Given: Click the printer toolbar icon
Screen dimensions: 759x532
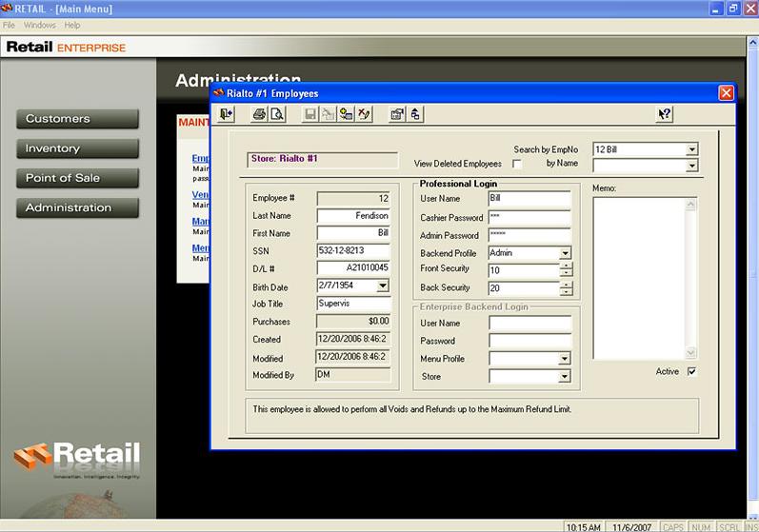Looking at the screenshot, I should point(259,114).
